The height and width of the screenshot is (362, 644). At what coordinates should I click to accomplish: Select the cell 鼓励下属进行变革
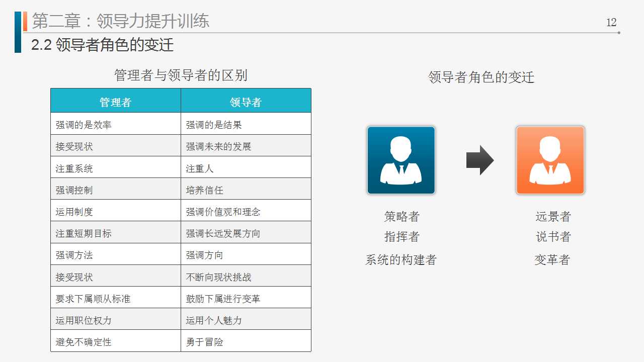pyautogui.click(x=246, y=297)
